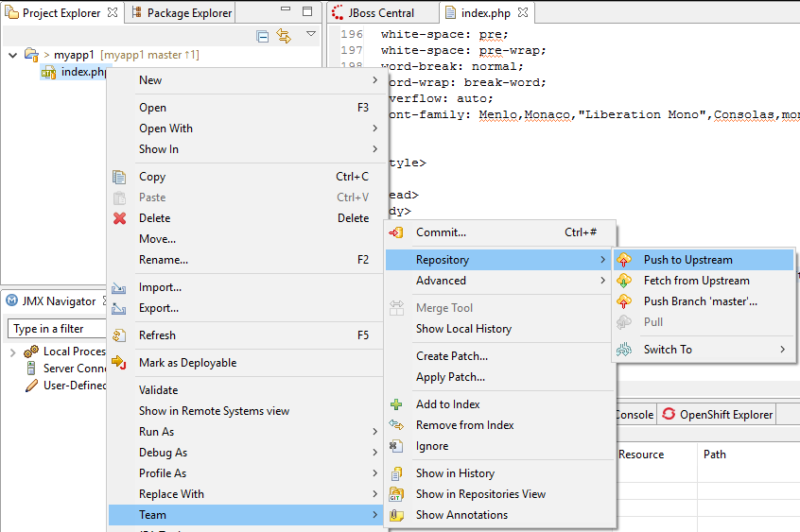Switch to Project Explorer tab

point(61,12)
